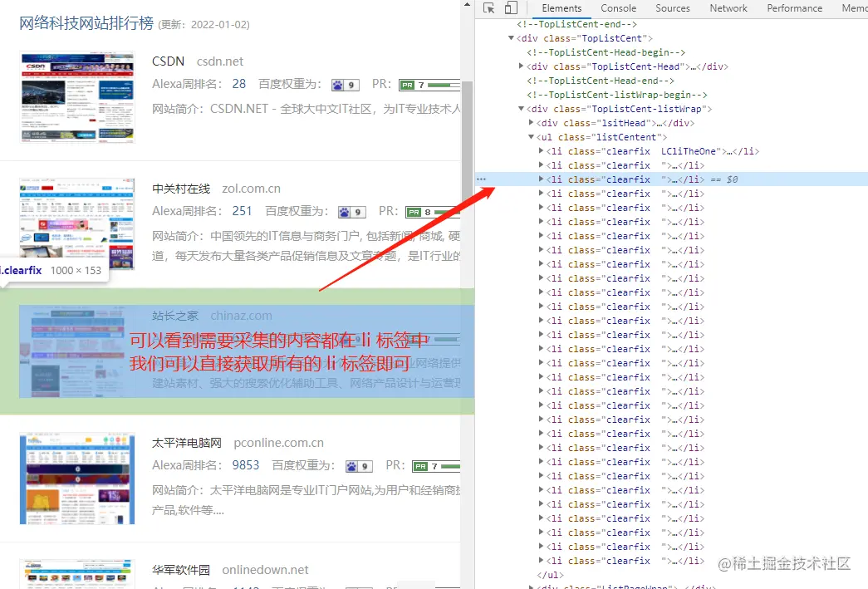The height and width of the screenshot is (589, 868).
Task: Click the PR 7 badge in CSDN row
Action: 429,85
